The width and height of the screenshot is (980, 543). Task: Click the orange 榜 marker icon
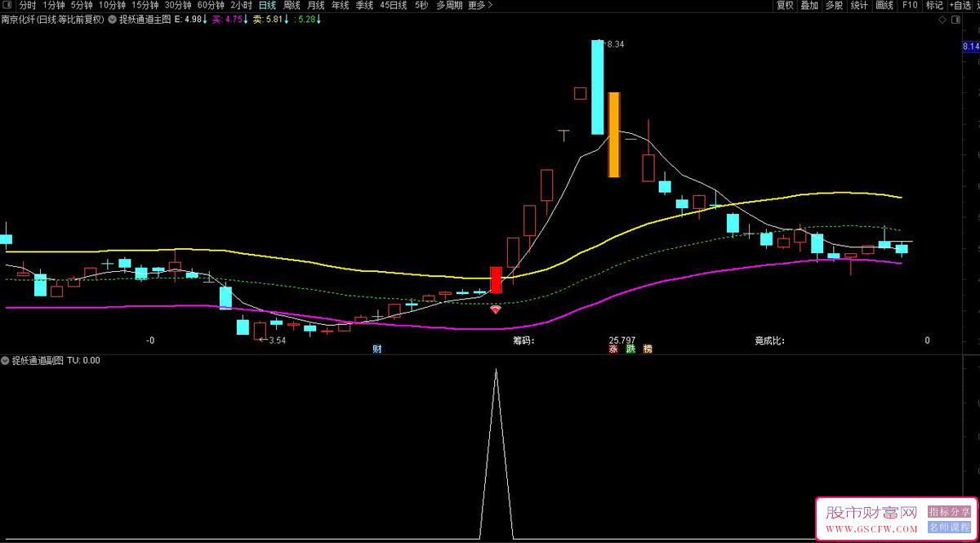coord(648,349)
